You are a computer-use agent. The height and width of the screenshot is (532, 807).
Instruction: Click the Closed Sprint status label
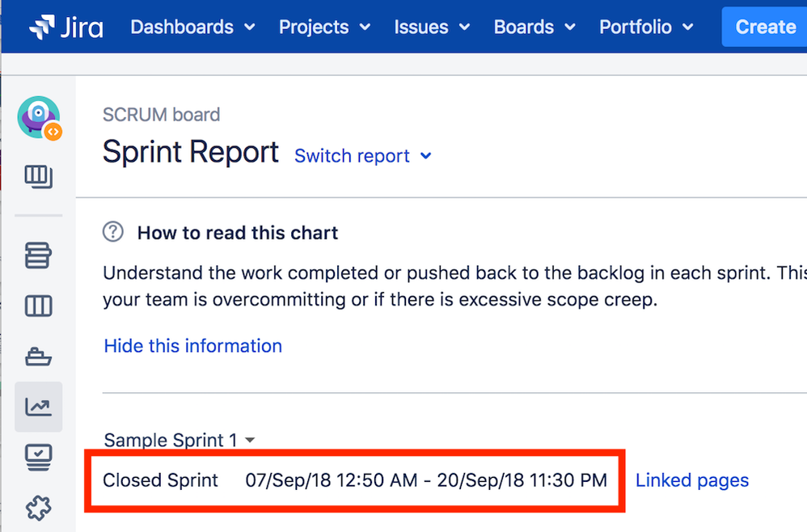pos(161,480)
